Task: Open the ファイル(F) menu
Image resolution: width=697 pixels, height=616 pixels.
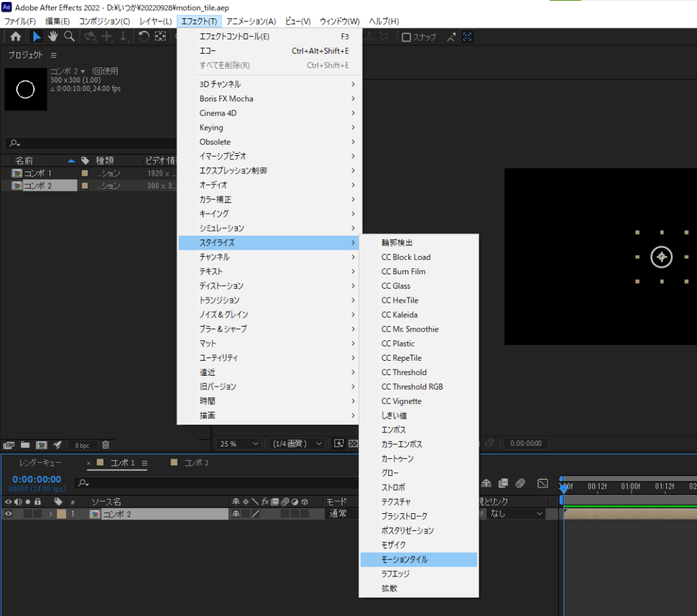Action: tap(20, 21)
